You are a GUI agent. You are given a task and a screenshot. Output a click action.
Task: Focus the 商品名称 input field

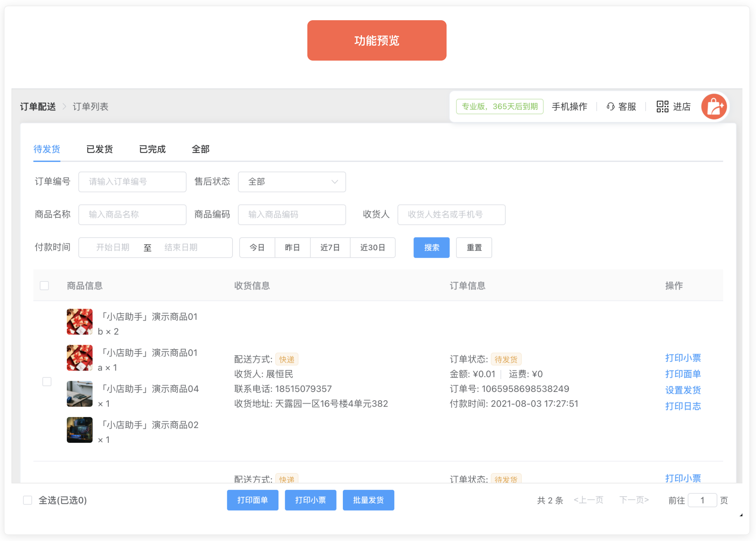point(132,215)
